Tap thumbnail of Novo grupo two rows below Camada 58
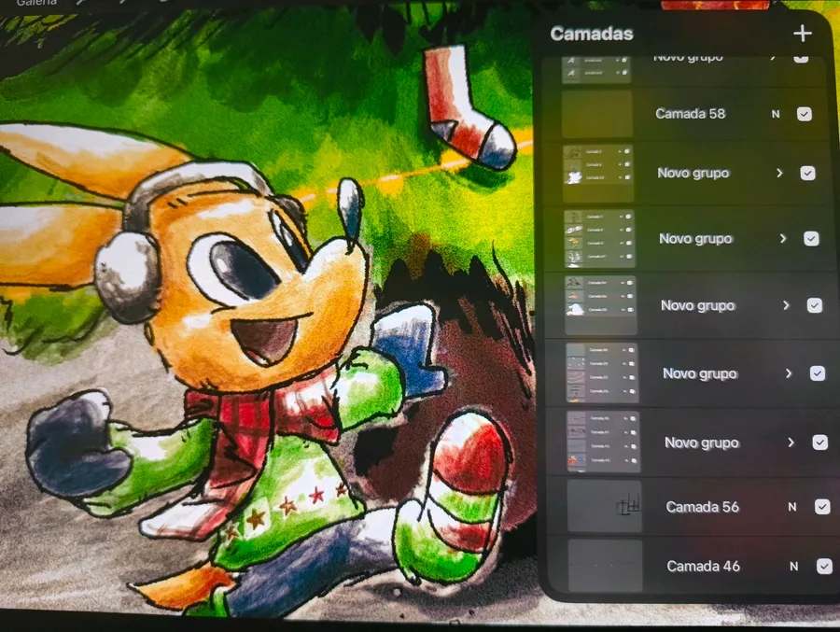This screenshot has width=840, height=632. tap(599, 239)
